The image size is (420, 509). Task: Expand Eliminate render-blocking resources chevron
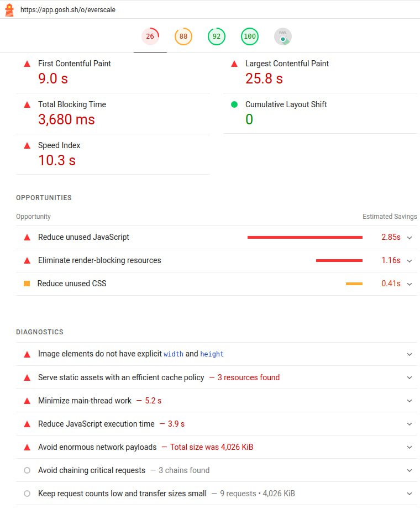pyautogui.click(x=410, y=261)
